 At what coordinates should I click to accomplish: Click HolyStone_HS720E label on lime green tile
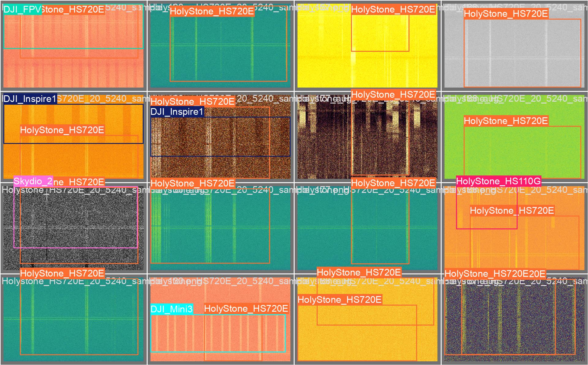[x=506, y=121]
